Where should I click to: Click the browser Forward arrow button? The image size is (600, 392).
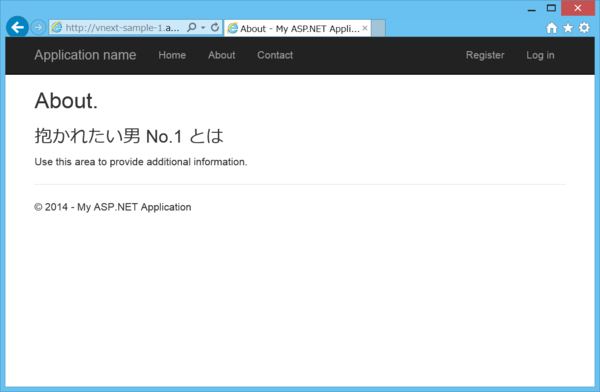[38, 28]
